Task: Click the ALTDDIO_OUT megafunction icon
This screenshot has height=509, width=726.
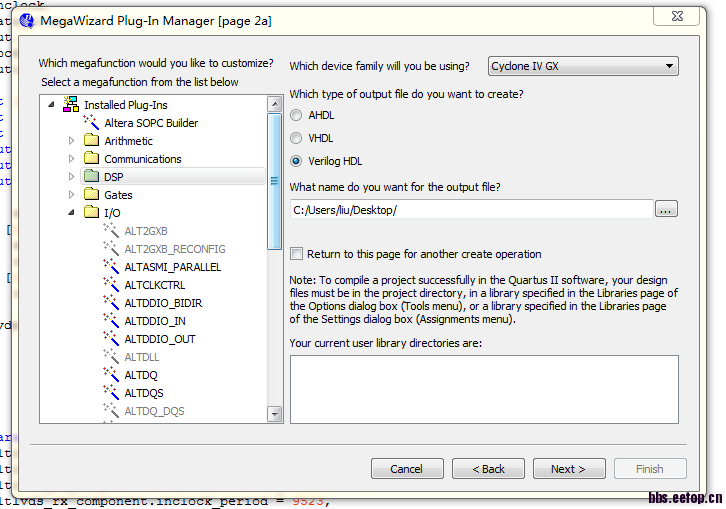Action: pos(112,339)
